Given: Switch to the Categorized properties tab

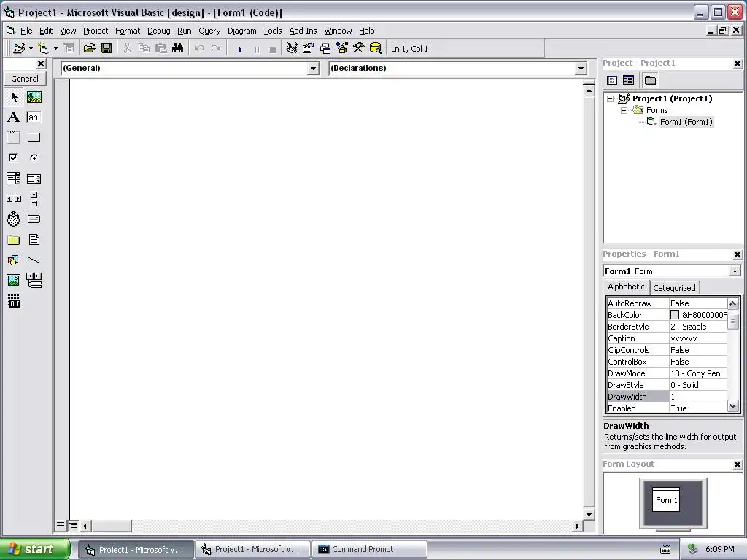Looking at the screenshot, I should pyautogui.click(x=674, y=288).
